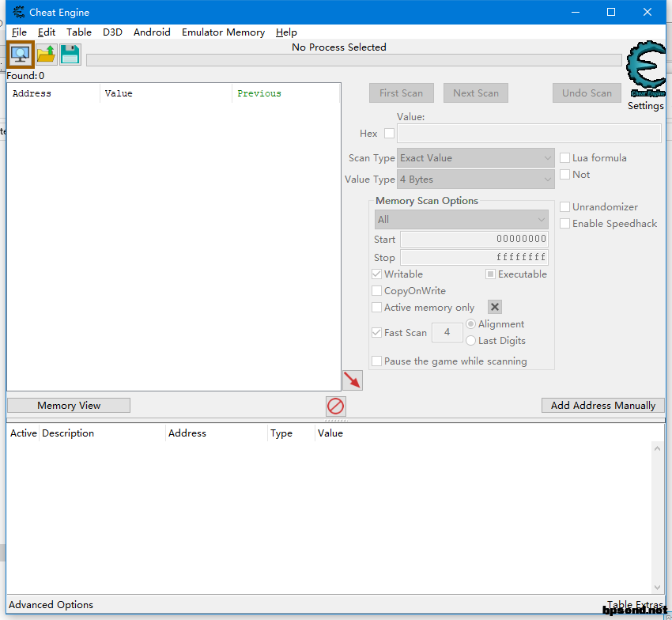Click the address list scroll down arrow

click(658, 587)
